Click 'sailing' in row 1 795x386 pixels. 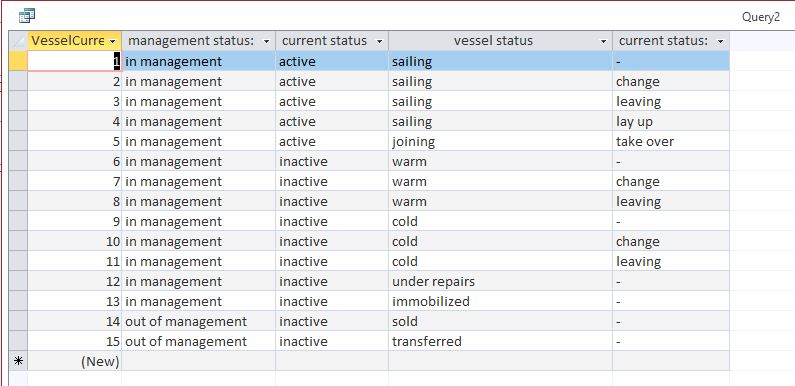point(412,61)
